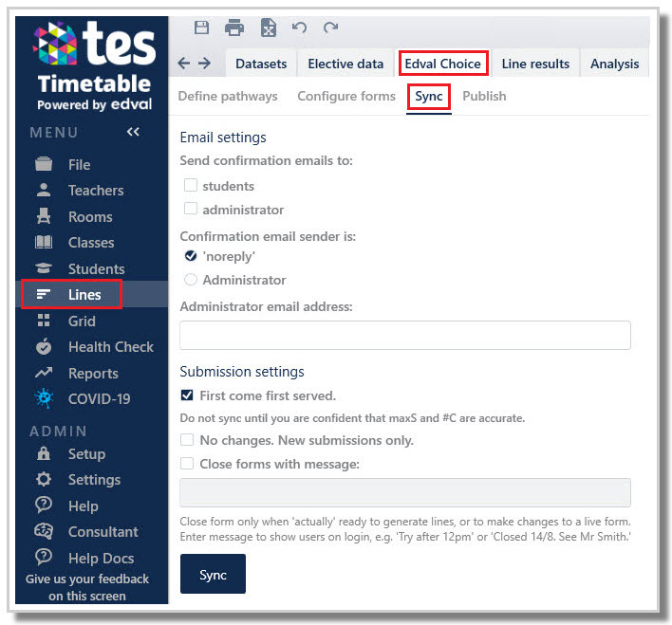Switch to the Line results tab

click(x=535, y=64)
